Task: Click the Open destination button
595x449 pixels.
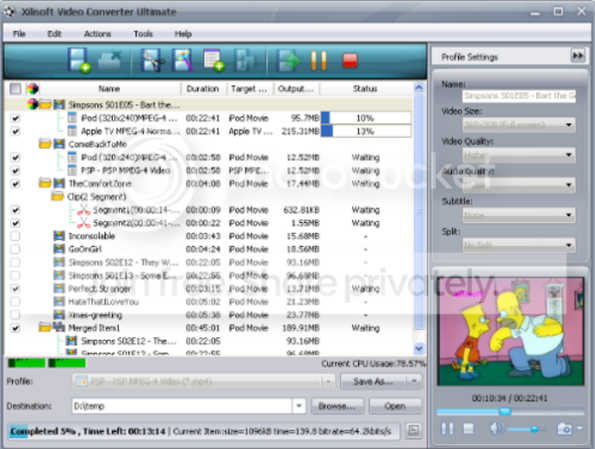Action: click(x=395, y=406)
